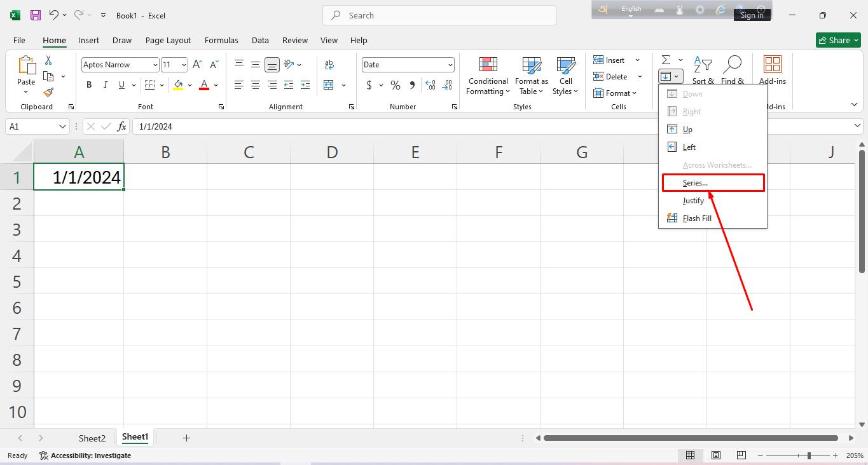This screenshot has width=868, height=465.
Task: Click the green Share button
Action: 838,40
